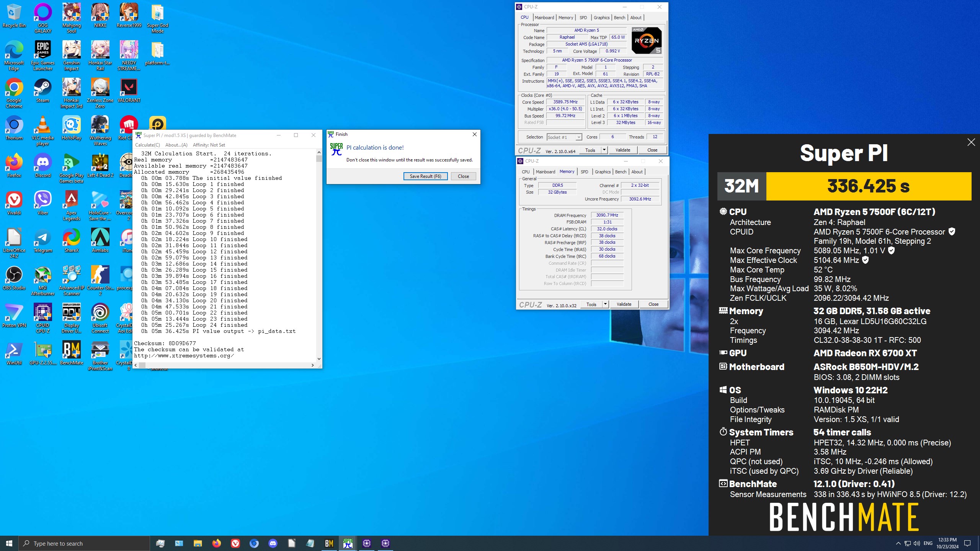Launch Vivaldi desktop icon
Viewport: 980px width, 551px height.
[x=14, y=203]
